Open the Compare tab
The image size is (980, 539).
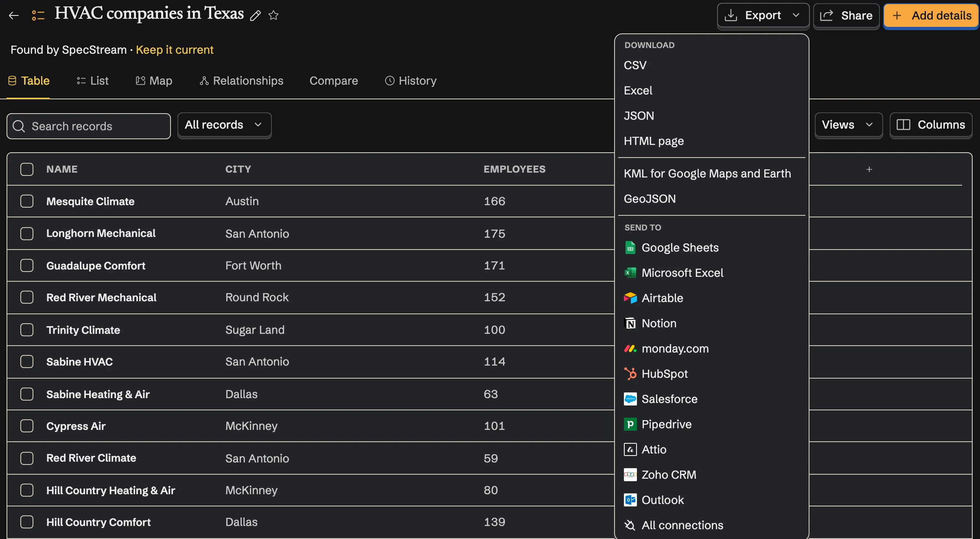click(x=334, y=81)
